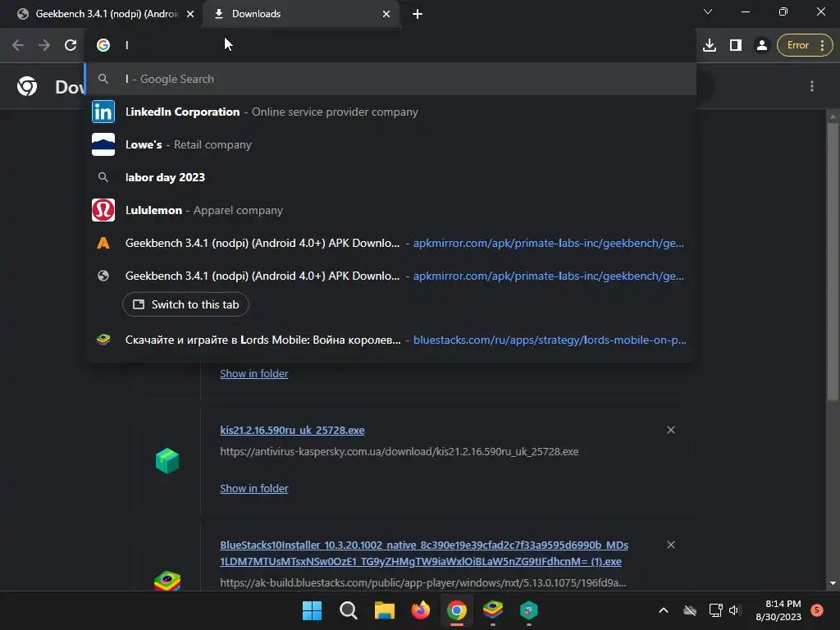Click the Kaspersky file's teal cube icon
This screenshot has width=840, height=630.
click(167, 461)
